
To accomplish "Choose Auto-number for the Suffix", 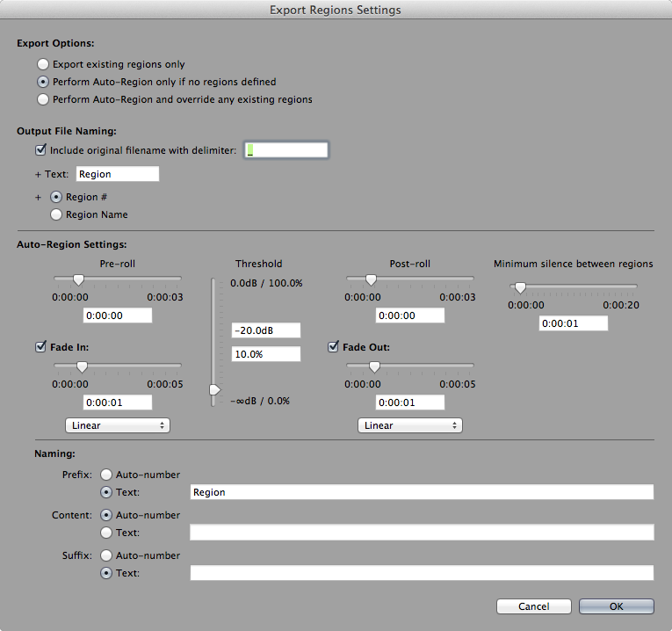I will (106, 555).
